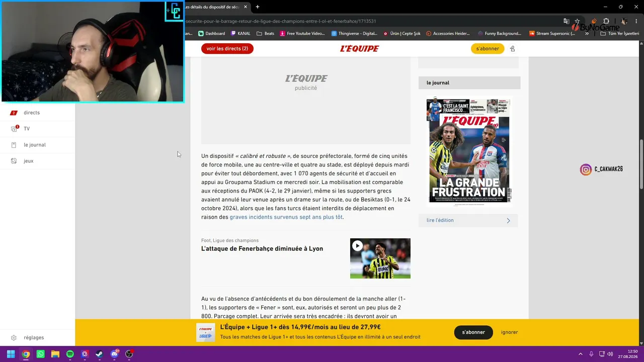Open the Dashboard bookmark
Viewport: 644px width, 362px height.
pos(211,34)
